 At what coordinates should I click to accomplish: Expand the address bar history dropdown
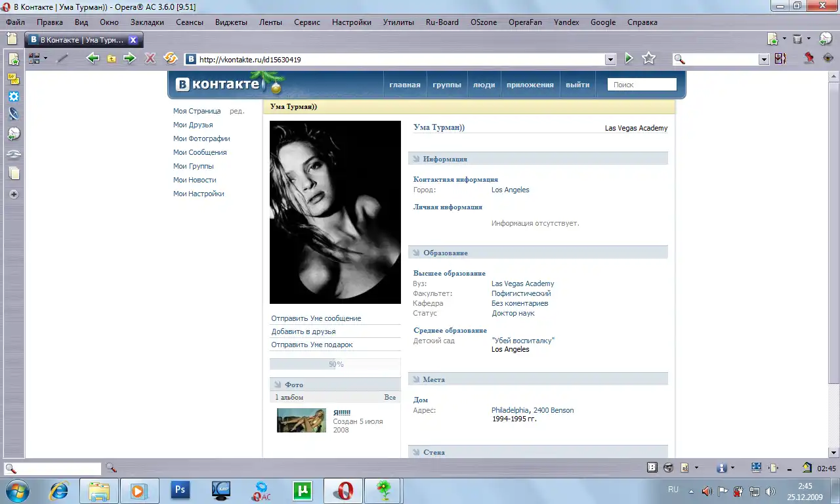(x=610, y=59)
